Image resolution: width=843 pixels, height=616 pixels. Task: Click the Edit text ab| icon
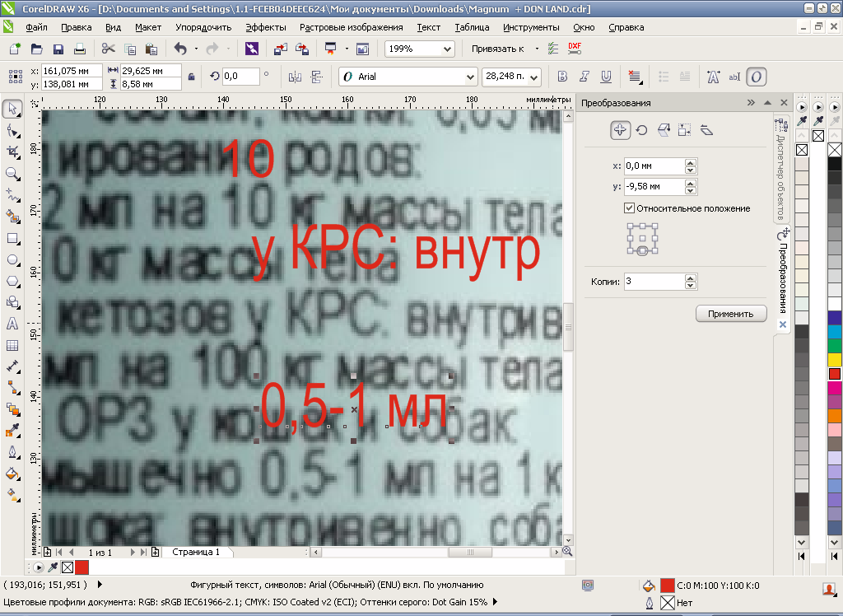click(734, 77)
